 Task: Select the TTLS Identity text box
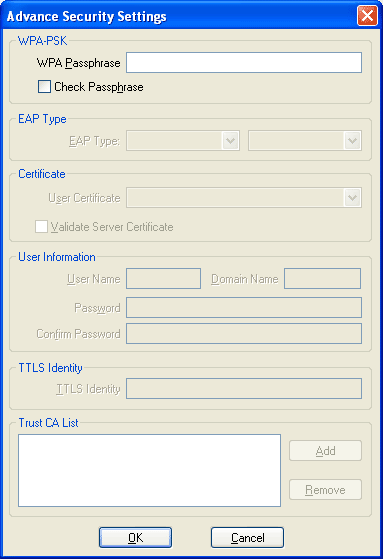click(244, 389)
